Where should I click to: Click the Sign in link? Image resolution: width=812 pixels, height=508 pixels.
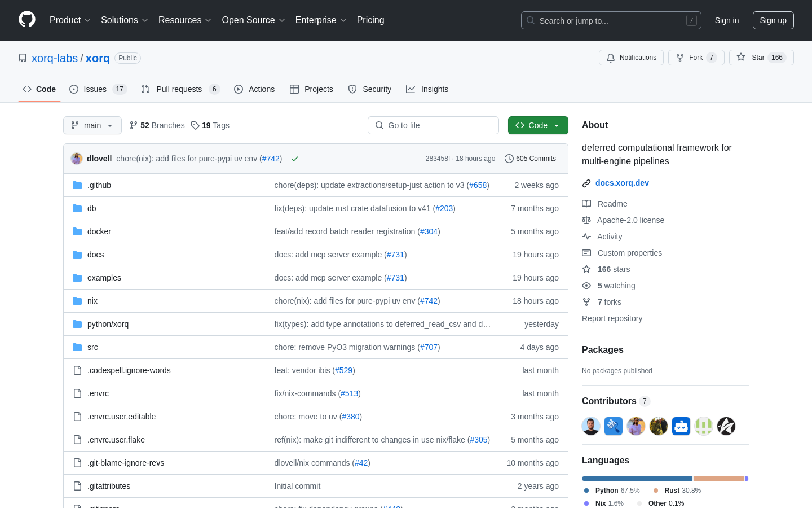pos(727,20)
